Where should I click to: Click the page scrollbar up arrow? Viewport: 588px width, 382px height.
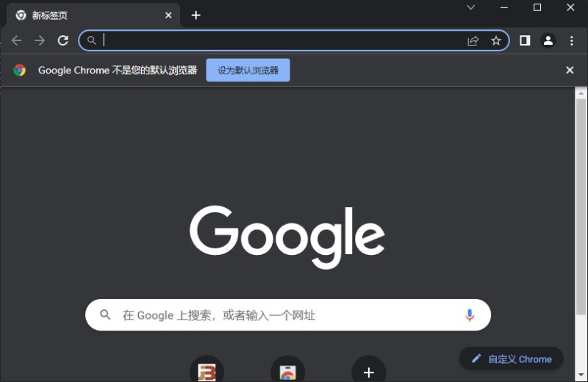coord(581,93)
